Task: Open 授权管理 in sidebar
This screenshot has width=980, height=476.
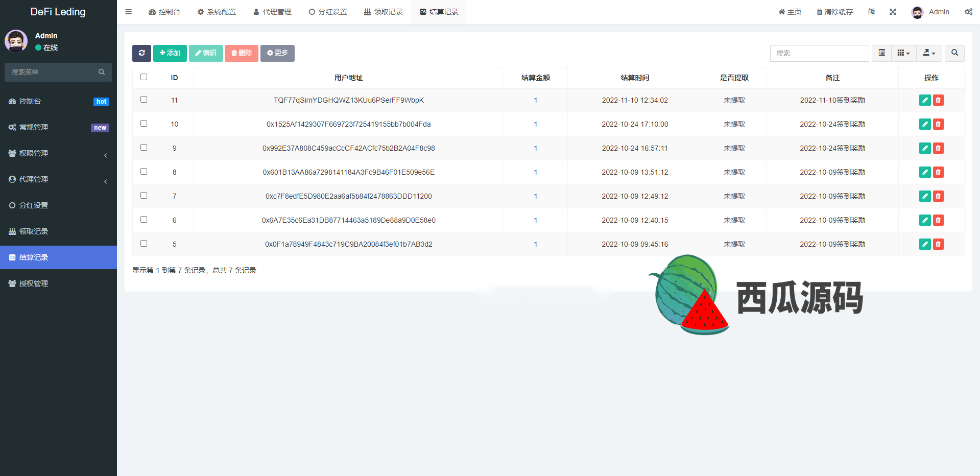Action: point(58,283)
